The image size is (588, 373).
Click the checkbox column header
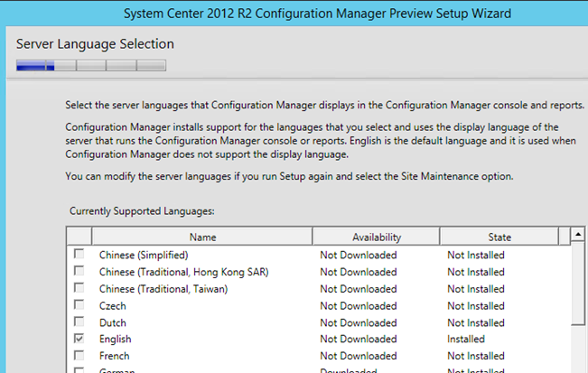(x=79, y=237)
